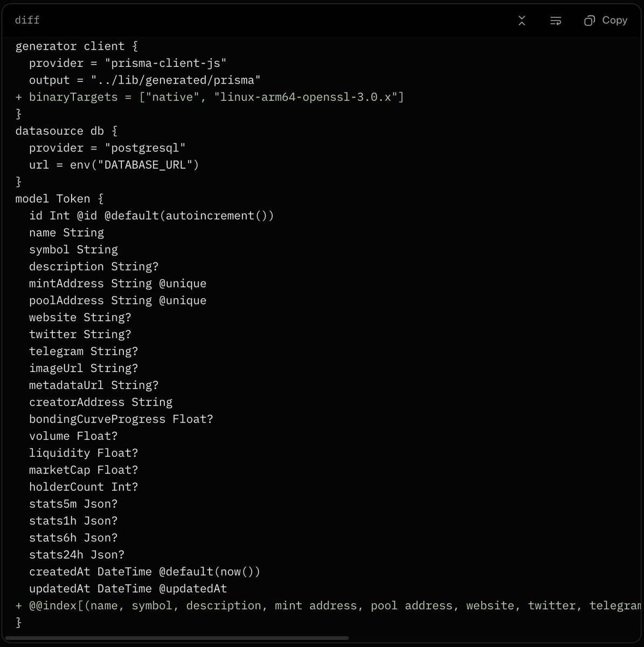This screenshot has height=647, width=644.
Task: Click the 'volume Float?' line
Action: point(73,437)
